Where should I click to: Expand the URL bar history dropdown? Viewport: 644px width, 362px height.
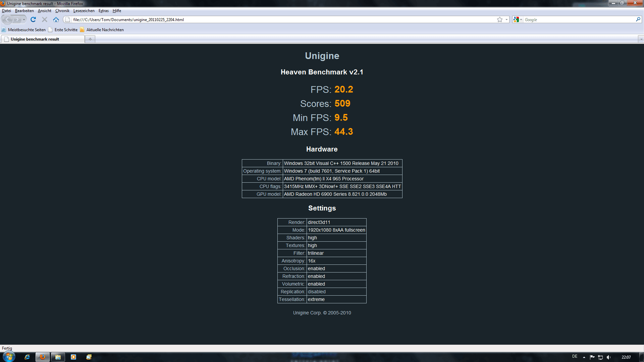[506, 19]
